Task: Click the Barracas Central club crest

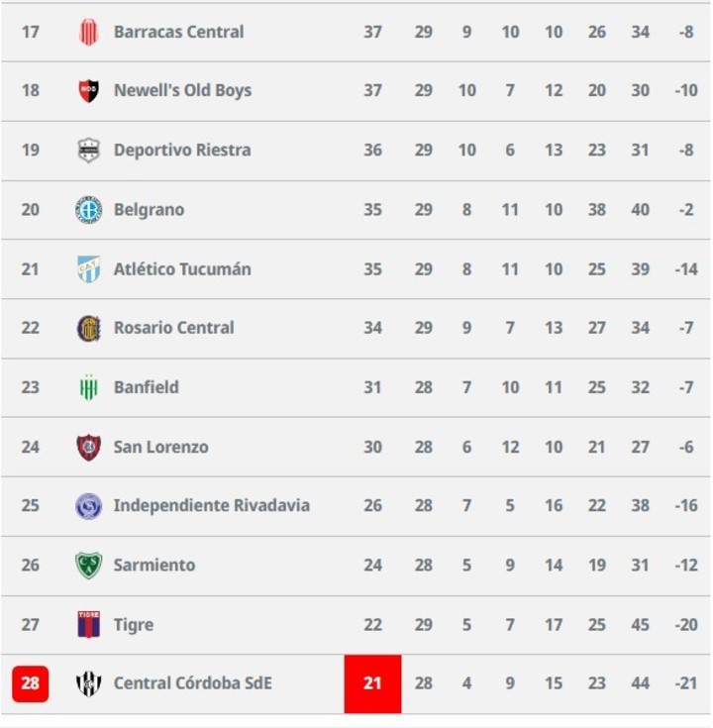Action: click(x=88, y=32)
